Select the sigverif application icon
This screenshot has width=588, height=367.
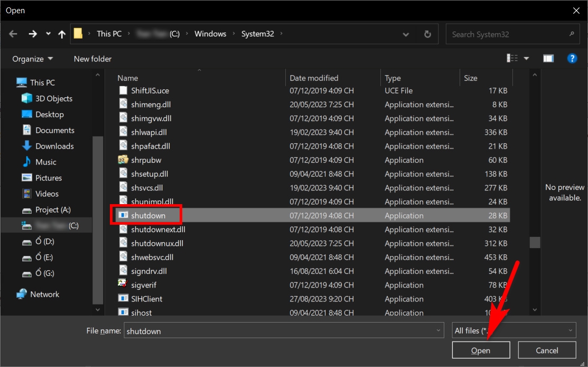point(123,285)
